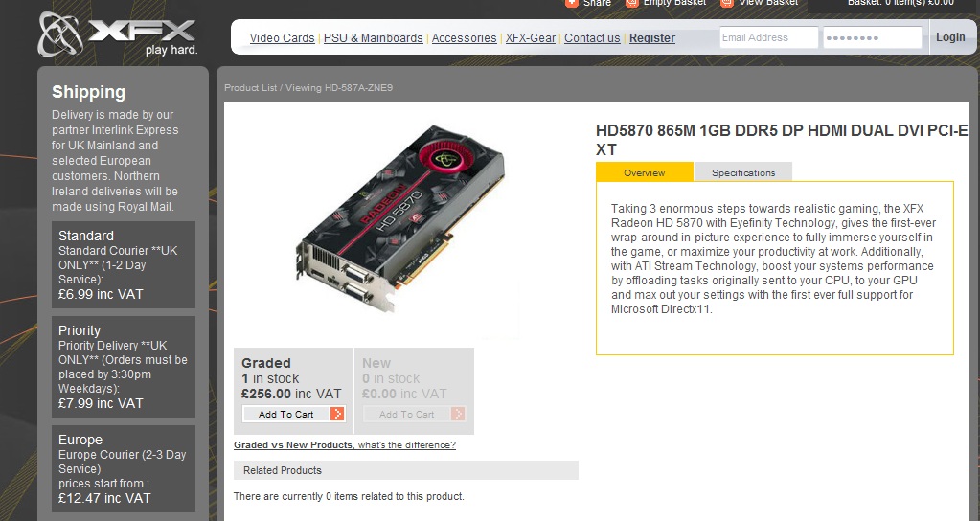Screen dimensions: 980x521
Task: Open the XFX-Gear section
Action: (530, 38)
